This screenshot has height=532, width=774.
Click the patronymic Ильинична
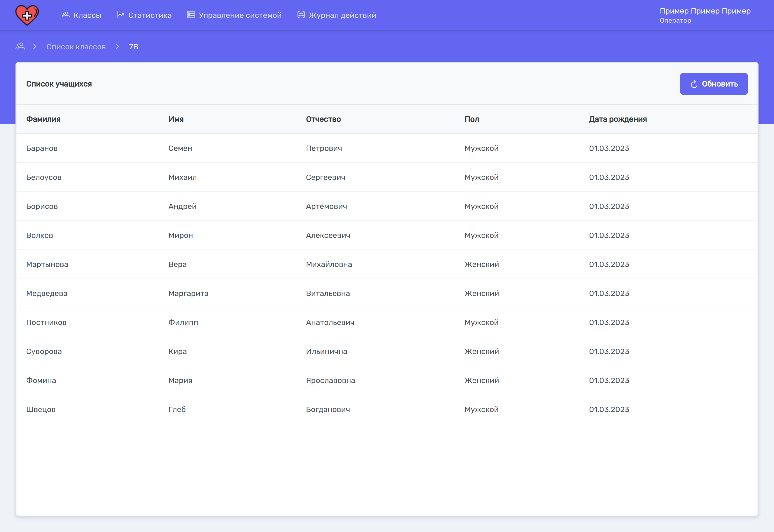click(327, 351)
